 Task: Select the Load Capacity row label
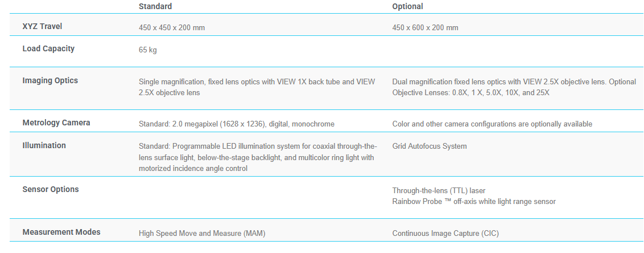(x=48, y=48)
